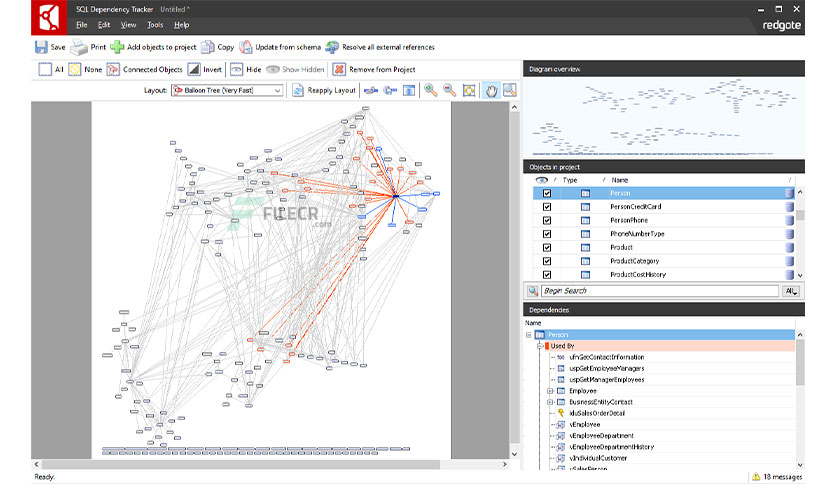Viewport: 836px width, 484px height.
Task: Click the Update from schema icon
Action: tap(245, 47)
